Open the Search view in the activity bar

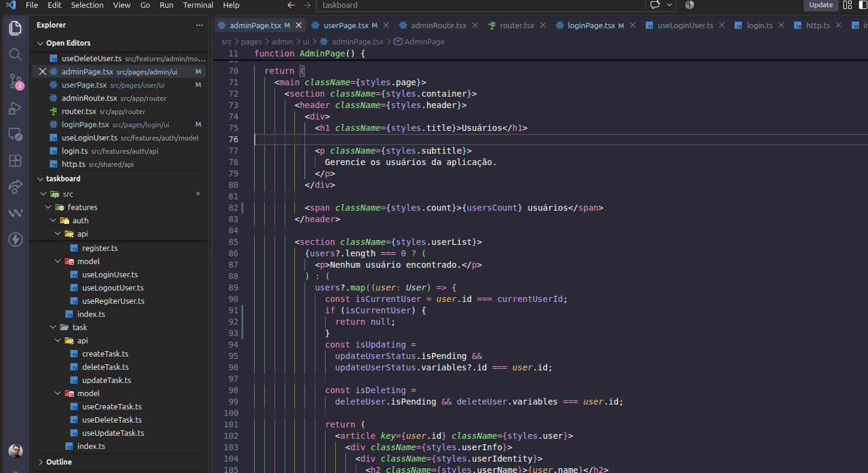[16, 55]
